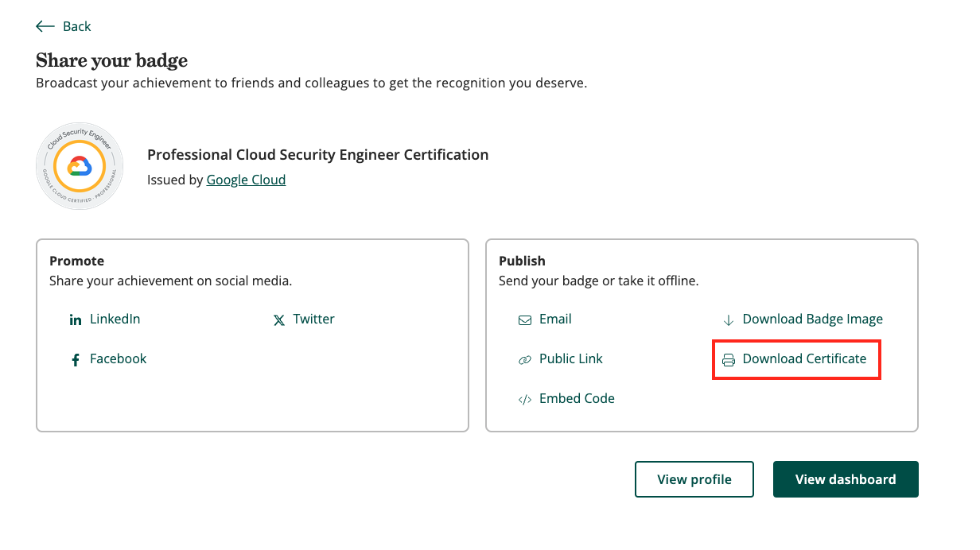Click the LinkedIn logo icon
Image resolution: width=980 pixels, height=550 pixels.
(x=76, y=320)
